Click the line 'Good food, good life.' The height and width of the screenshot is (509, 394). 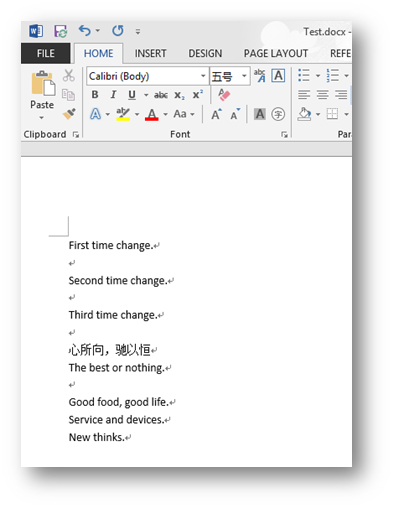point(119,402)
